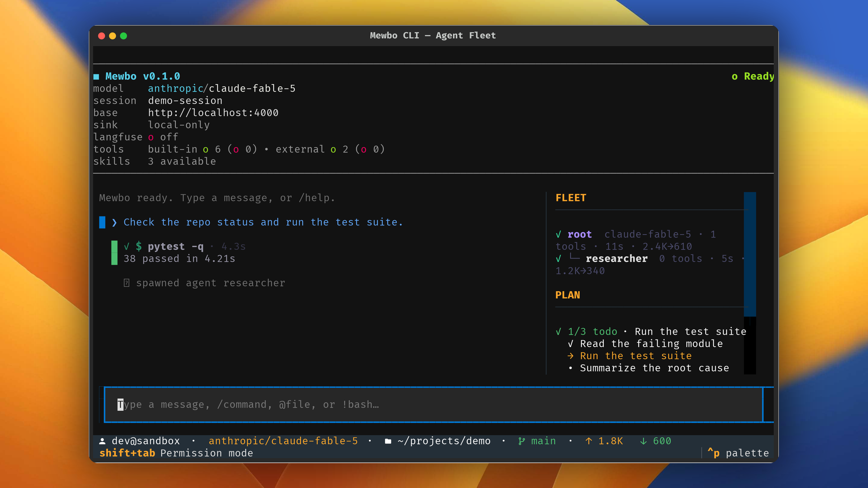Click the built-in tools green dot
The image size is (868, 488).
(x=206, y=150)
